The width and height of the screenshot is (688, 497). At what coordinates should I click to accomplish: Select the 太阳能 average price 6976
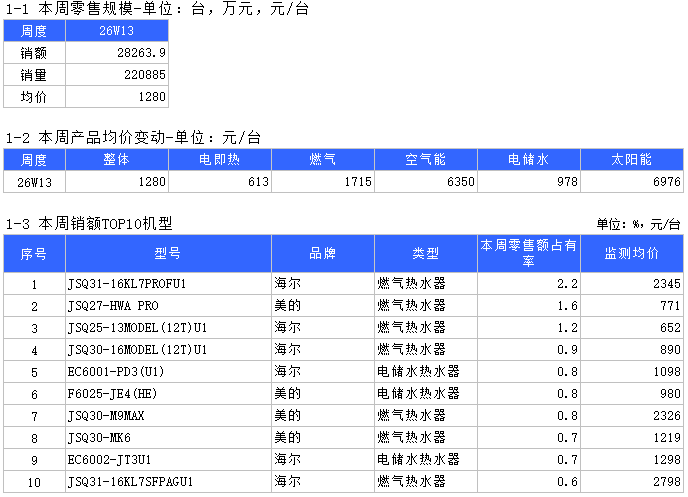[x=667, y=182]
